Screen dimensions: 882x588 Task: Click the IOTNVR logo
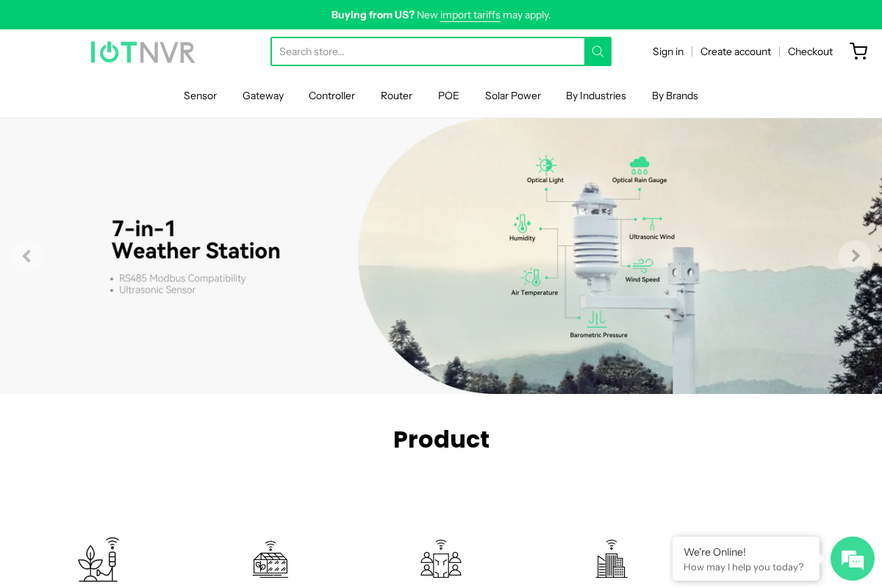coord(143,51)
